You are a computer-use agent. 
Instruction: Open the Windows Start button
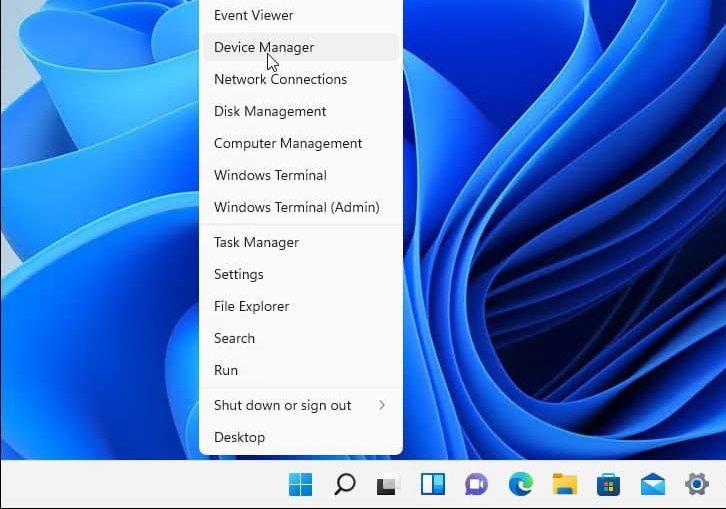(x=300, y=484)
